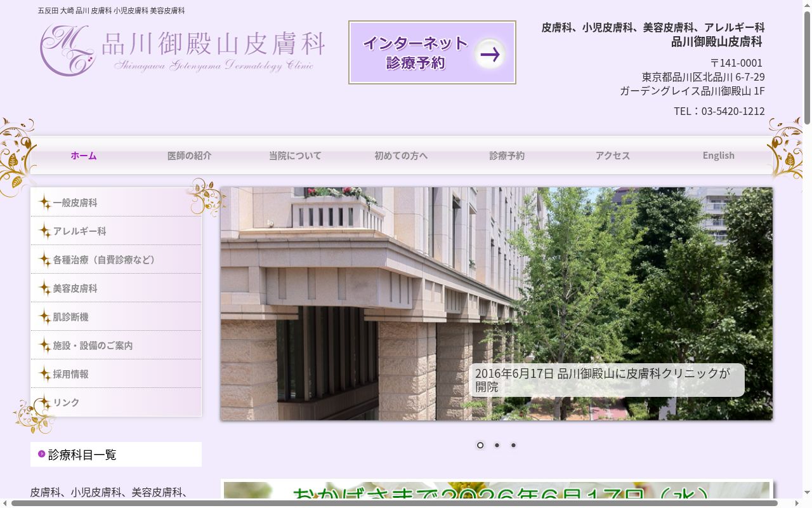Click the building slideshow photo
The width and height of the screenshot is (812, 508).
click(497, 304)
